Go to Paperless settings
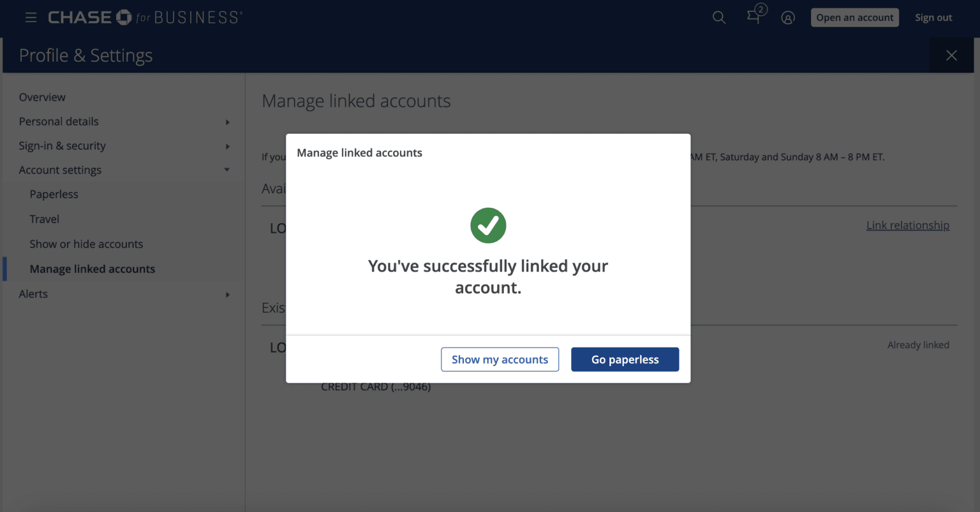This screenshot has height=512, width=980. point(54,194)
